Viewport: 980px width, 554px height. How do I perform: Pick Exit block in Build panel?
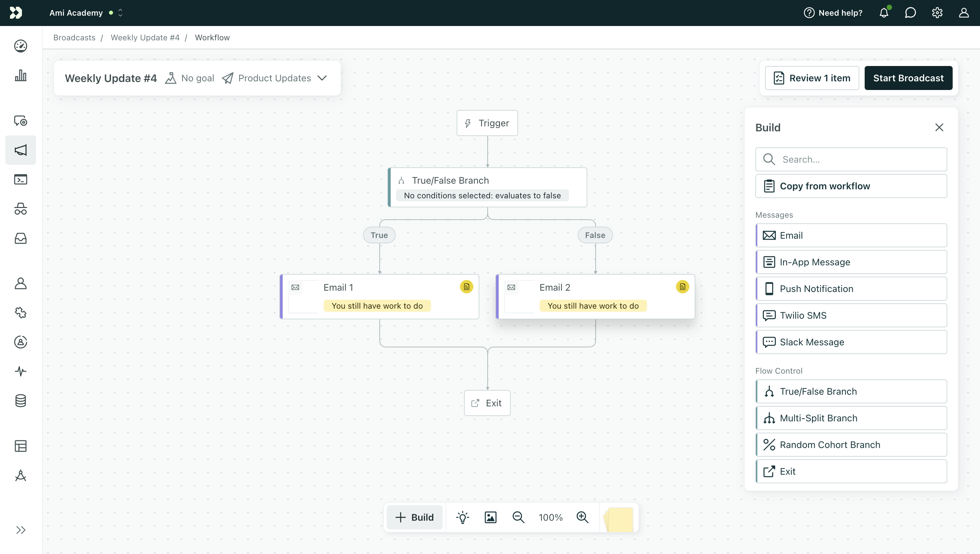pos(851,471)
